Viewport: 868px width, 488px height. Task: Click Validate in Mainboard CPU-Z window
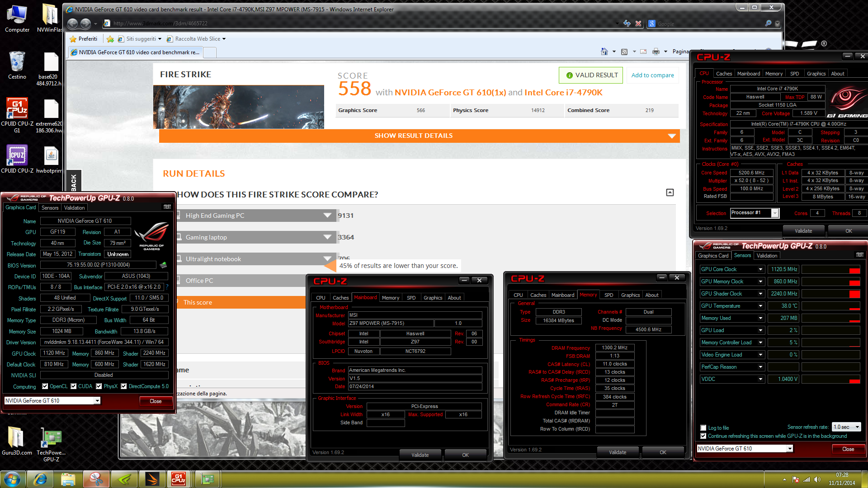click(x=420, y=455)
